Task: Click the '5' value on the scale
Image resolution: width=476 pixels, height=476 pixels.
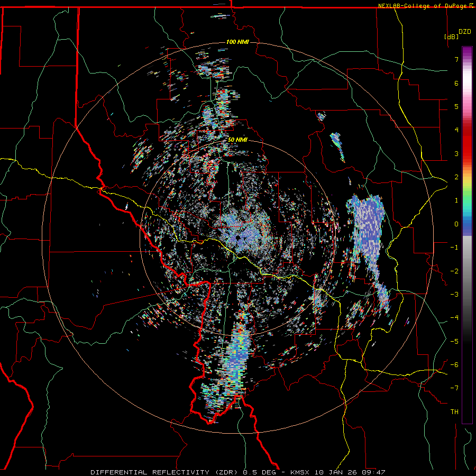Action: [456, 106]
